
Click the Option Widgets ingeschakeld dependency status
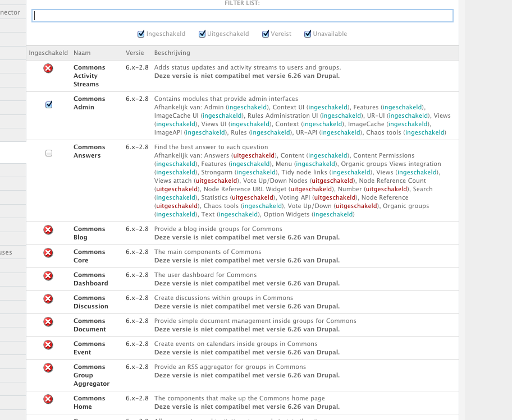click(x=333, y=215)
